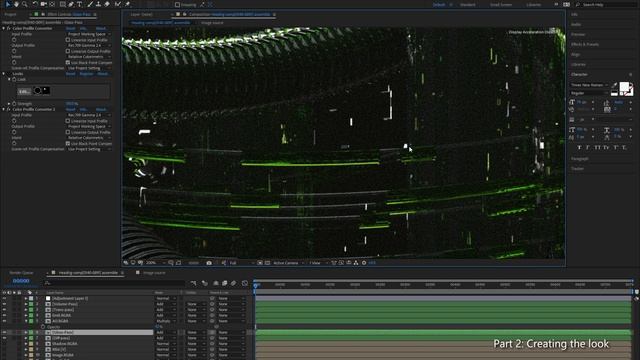Image resolution: width=640 pixels, height=360 pixels.
Task: Open Output Profile dropdown showing Rec.709 Gamma 2.4
Action: tap(89, 45)
